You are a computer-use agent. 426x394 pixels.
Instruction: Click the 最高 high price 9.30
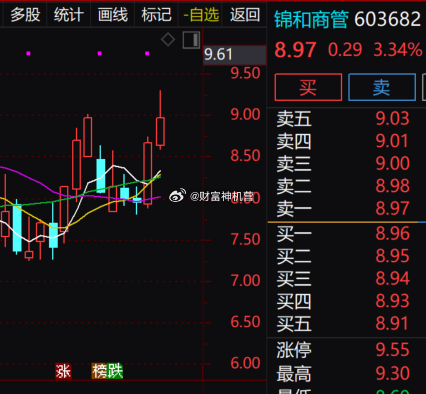392,373
